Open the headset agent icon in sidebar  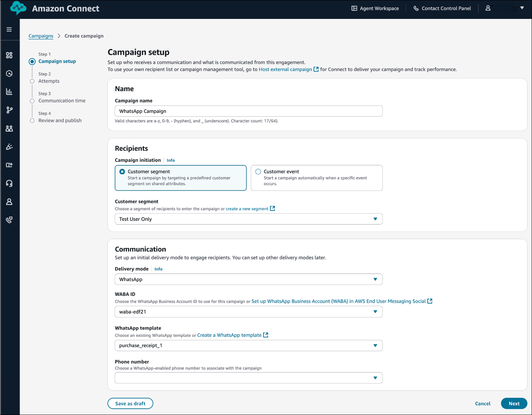click(9, 183)
